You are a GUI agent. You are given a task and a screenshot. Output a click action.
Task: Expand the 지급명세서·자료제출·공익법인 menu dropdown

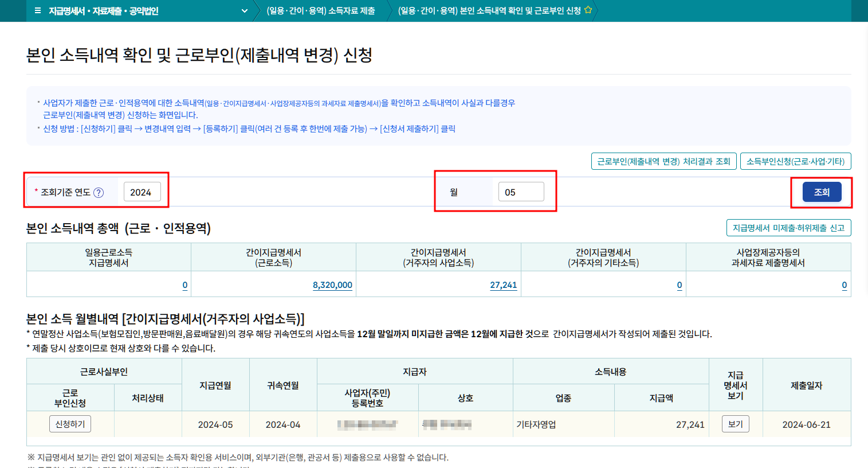[x=244, y=10]
